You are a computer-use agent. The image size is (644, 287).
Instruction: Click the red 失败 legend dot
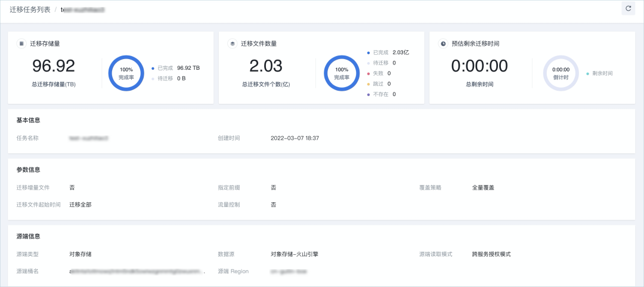point(369,73)
